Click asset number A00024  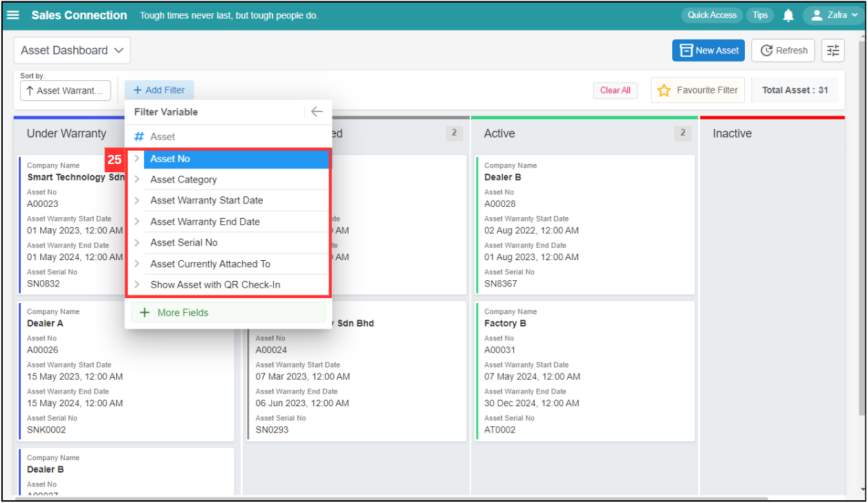point(272,349)
